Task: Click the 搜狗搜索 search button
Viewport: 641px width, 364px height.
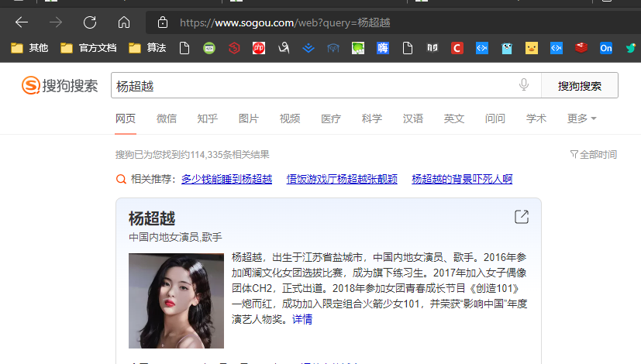Action: (580, 85)
